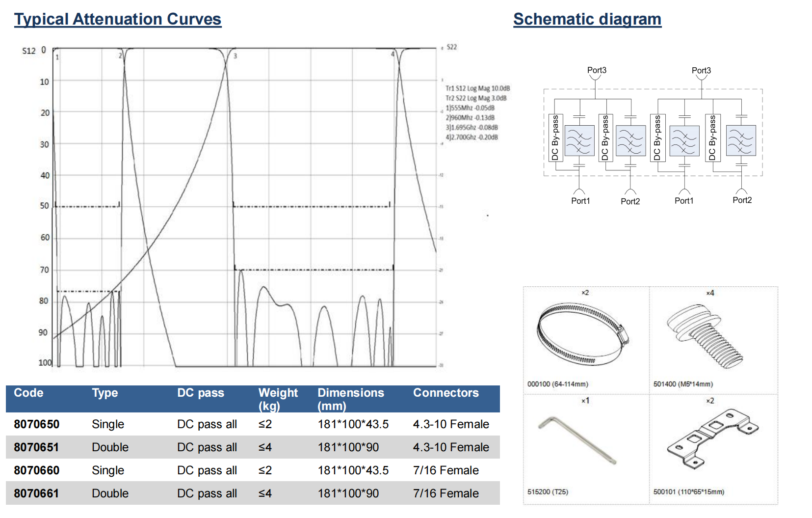The height and width of the screenshot is (518, 812).
Task: Click the hose clamp image
Action: [582, 334]
